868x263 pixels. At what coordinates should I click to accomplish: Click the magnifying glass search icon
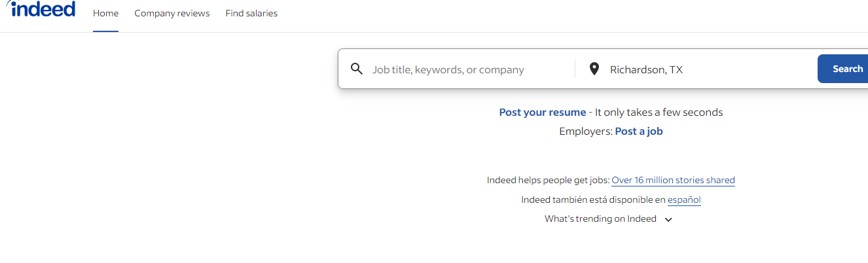click(357, 69)
